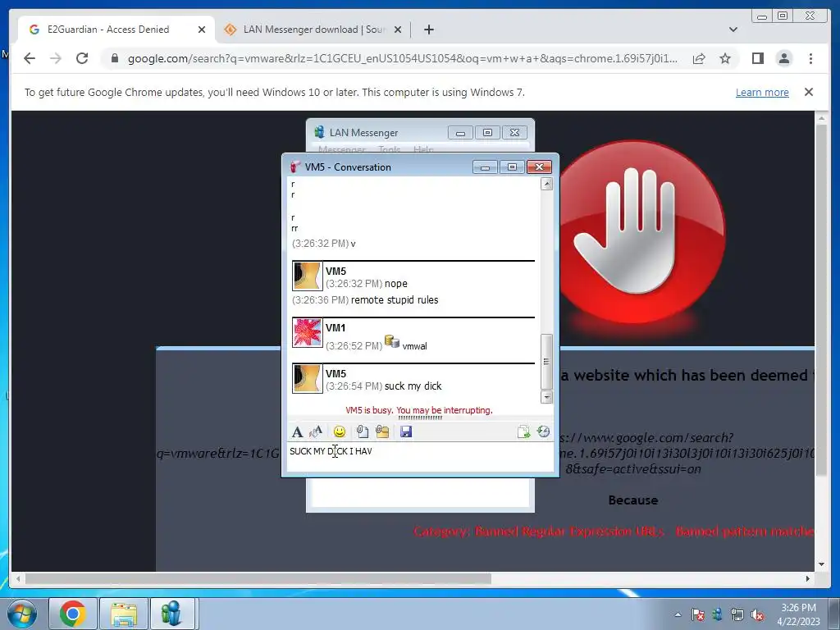Click network tray icon

tap(737, 614)
